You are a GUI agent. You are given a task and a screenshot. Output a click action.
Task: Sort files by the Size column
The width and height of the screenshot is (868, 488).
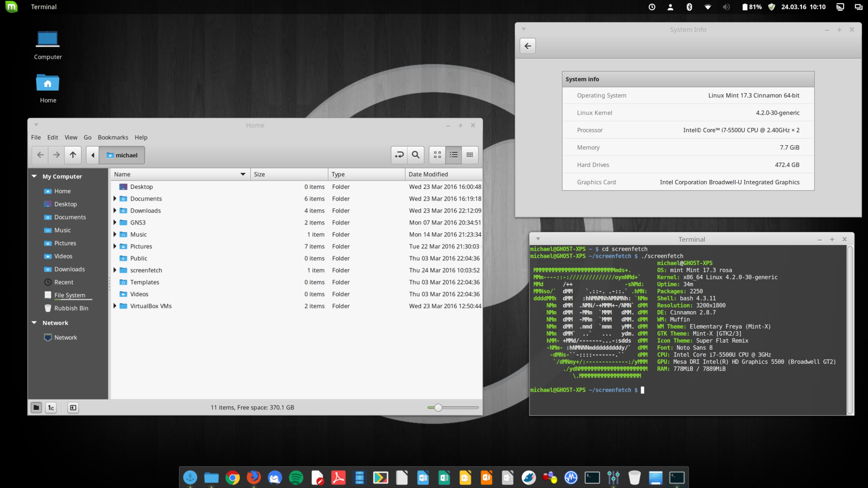289,174
